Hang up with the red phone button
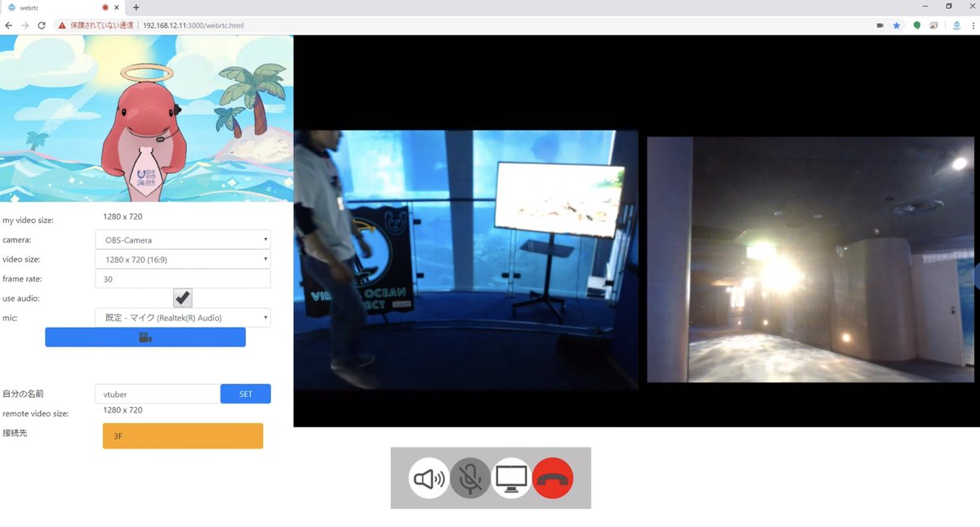 point(553,478)
